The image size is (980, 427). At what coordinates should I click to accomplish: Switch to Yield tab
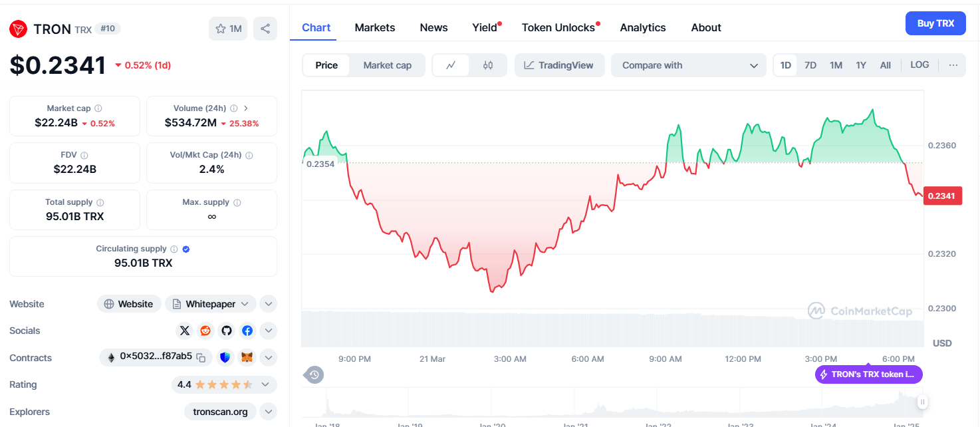pyautogui.click(x=486, y=27)
